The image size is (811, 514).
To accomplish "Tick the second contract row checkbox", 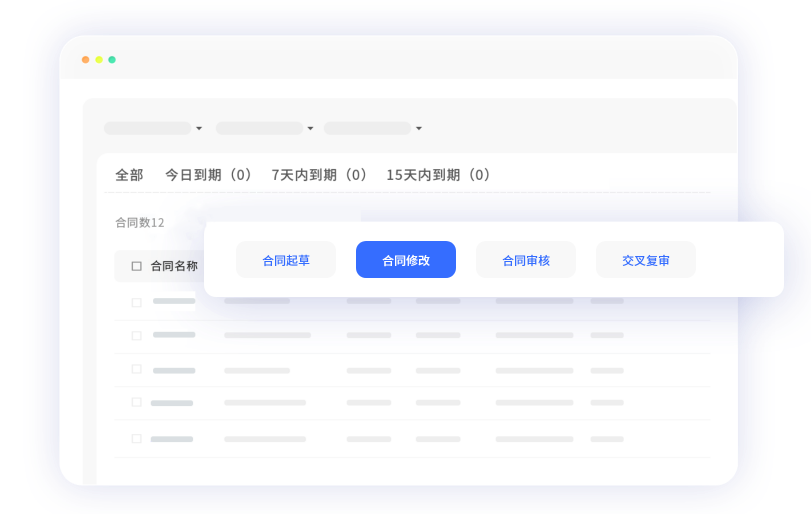I will click(x=137, y=335).
